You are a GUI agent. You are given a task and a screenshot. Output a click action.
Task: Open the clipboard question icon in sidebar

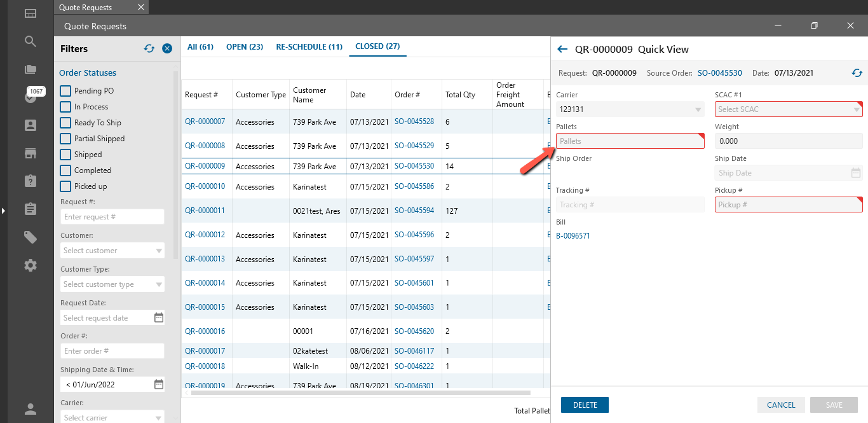coord(31,181)
